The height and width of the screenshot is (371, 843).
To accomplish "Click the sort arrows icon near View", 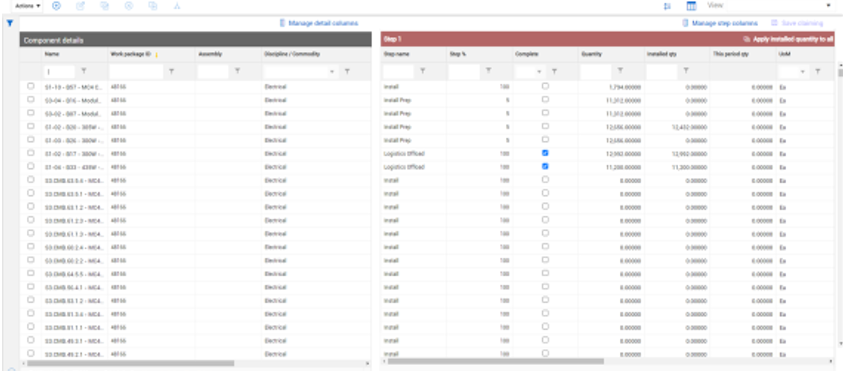I will pos(667,6).
